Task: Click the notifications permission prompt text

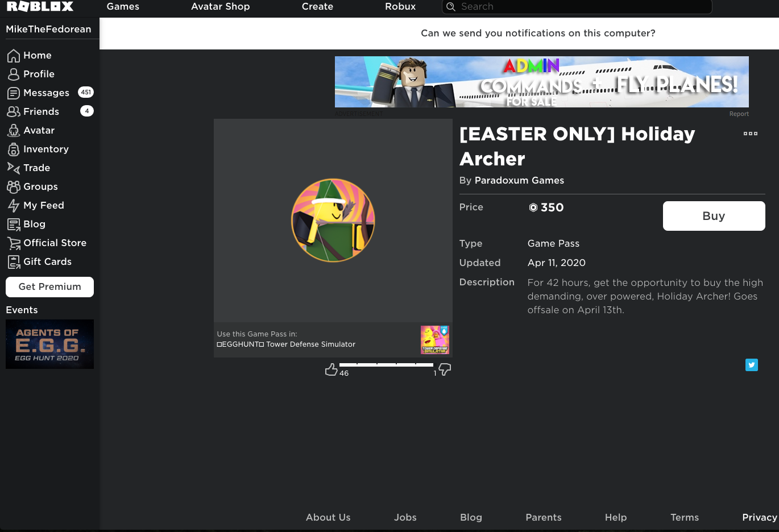Action: [x=538, y=34]
